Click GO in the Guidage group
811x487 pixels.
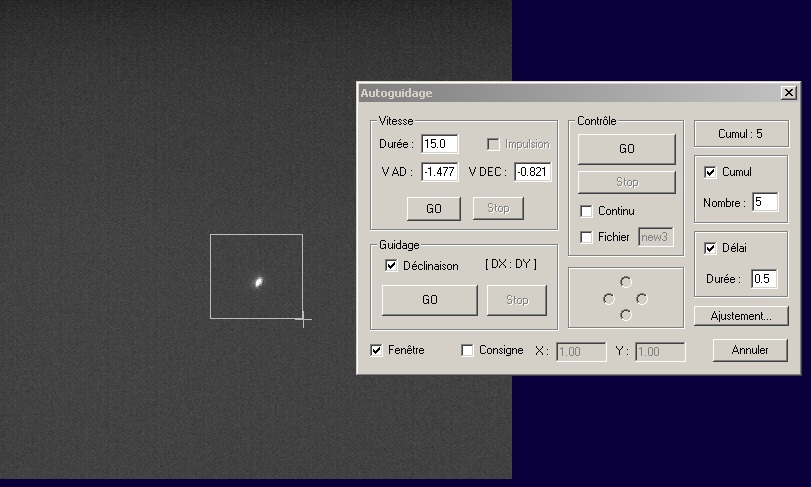point(429,300)
